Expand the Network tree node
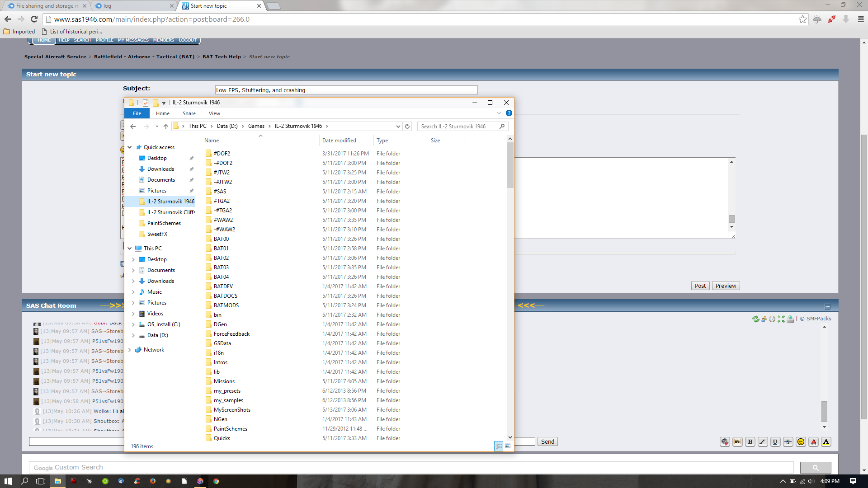This screenshot has height=488, width=868. click(x=130, y=350)
